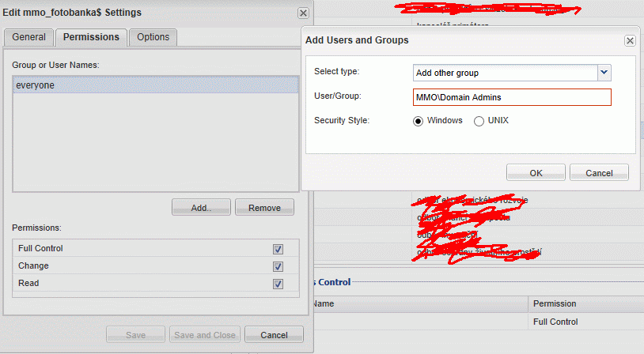Toggle the Full Control checkbox
Image resolution: width=644 pixels, height=354 pixels.
click(x=278, y=249)
